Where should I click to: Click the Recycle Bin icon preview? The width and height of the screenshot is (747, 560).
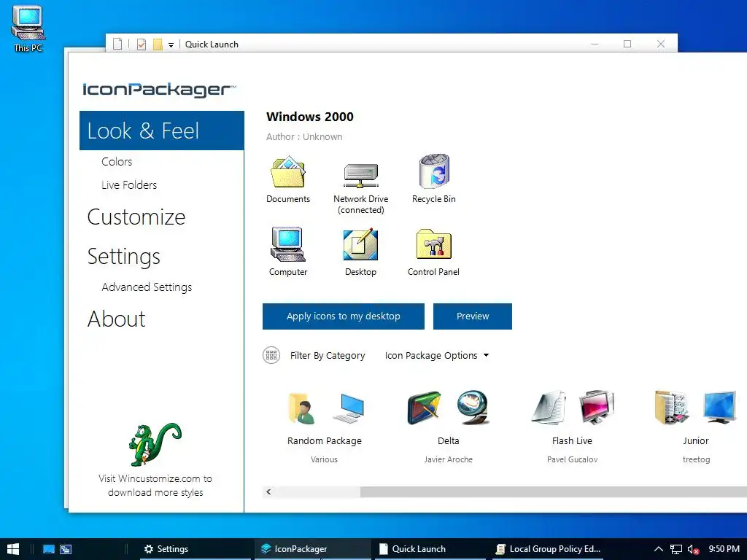click(434, 171)
